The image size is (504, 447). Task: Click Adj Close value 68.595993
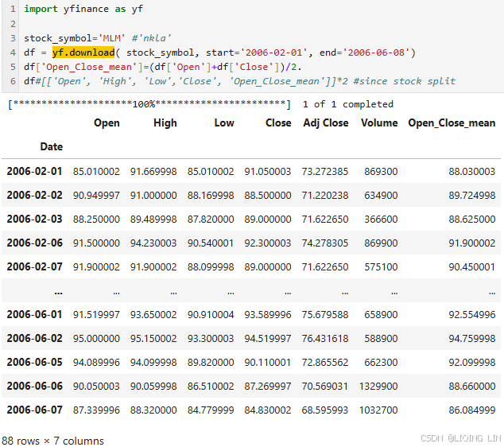[324, 410]
